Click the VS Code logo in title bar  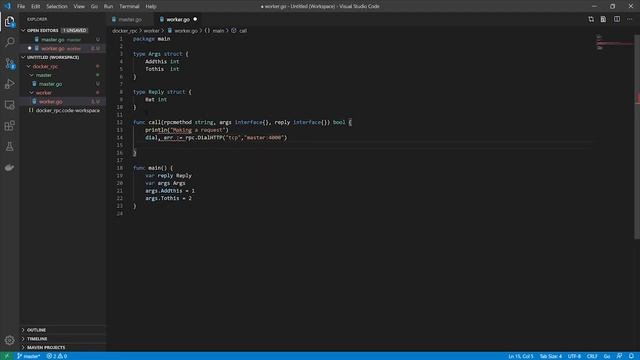click(7, 6)
